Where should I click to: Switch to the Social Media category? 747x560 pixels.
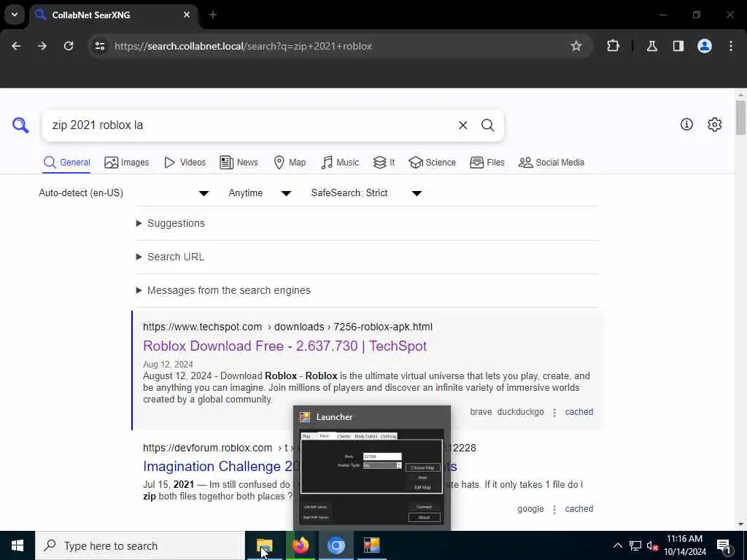pos(551,163)
